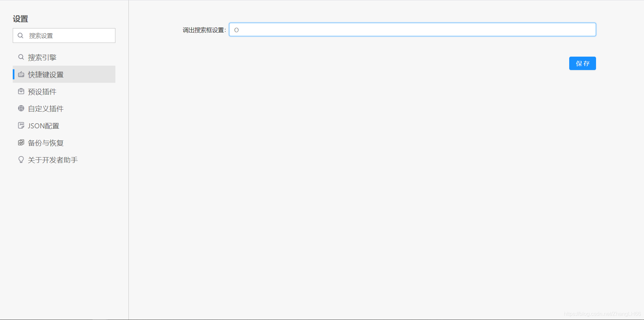The height and width of the screenshot is (320, 644).
Task: Go to the 预设插件 section
Action: click(x=42, y=92)
